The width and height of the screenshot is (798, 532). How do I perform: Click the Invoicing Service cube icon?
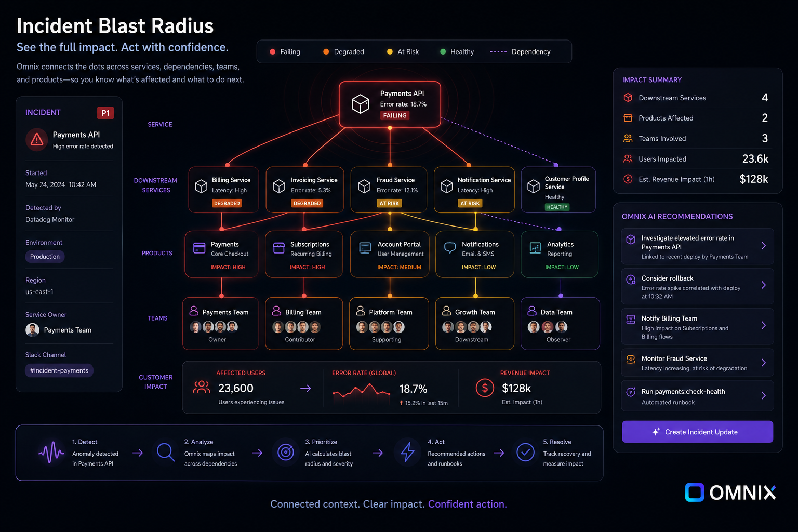pos(279,186)
